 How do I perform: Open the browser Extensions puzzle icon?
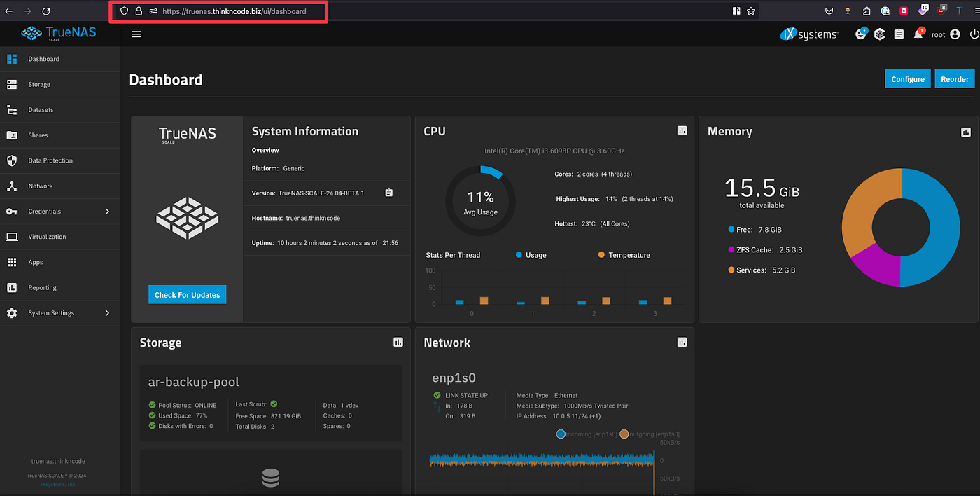(867, 11)
